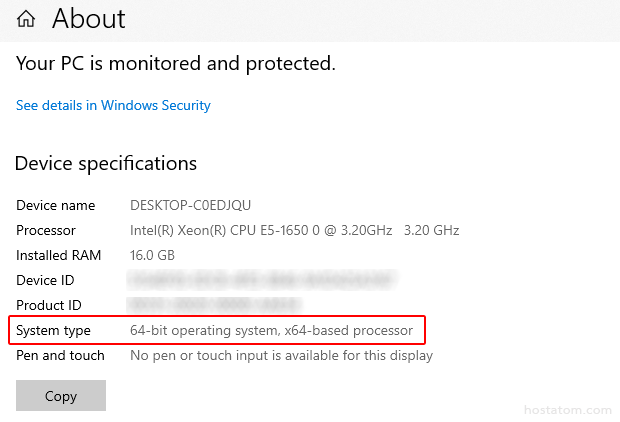Select the 16.0 GB RAM value
This screenshot has height=422, width=620.
click(152, 255)
